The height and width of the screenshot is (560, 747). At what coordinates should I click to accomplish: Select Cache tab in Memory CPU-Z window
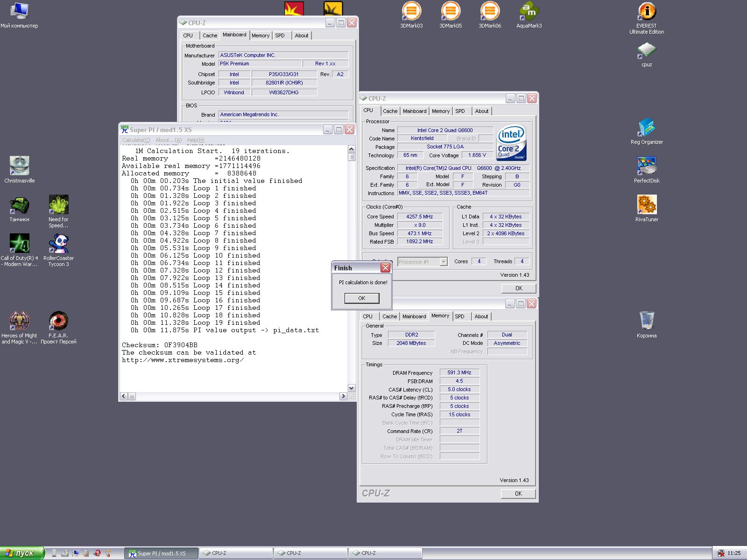pyautogui.click(x=389, y=316)
